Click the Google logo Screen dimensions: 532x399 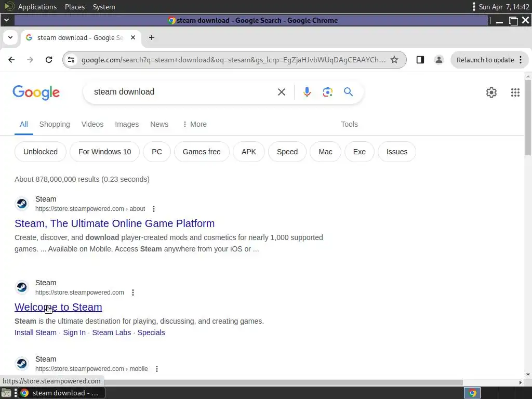pyautogui.click(x=36, y=92)
